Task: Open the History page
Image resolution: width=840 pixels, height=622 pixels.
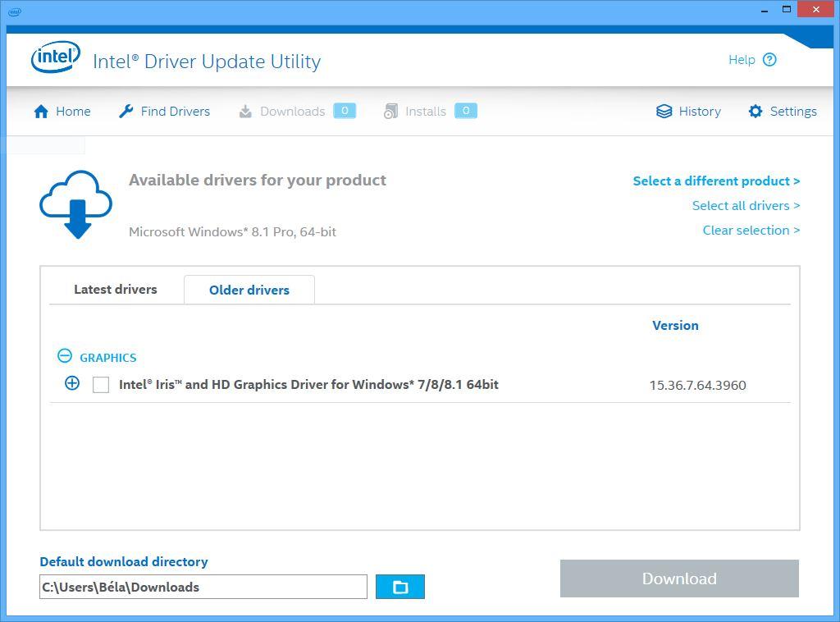Action: [689, 112]
